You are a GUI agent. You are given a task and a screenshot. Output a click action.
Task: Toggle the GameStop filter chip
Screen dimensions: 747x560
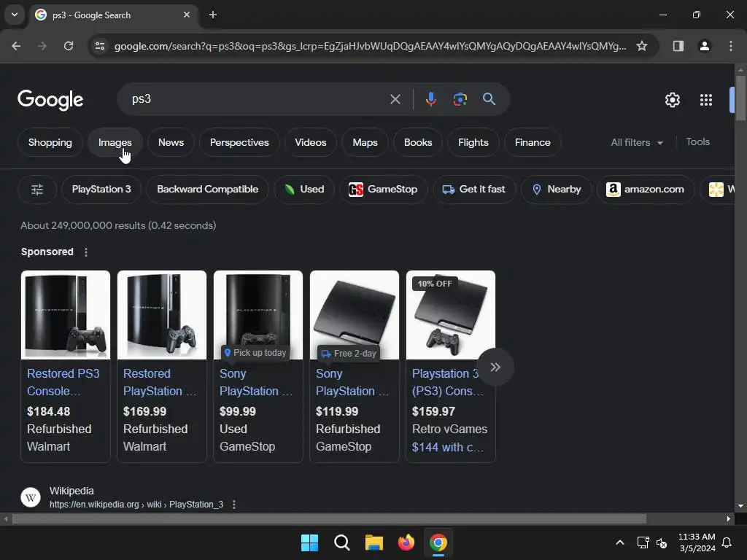coord(383,190)
